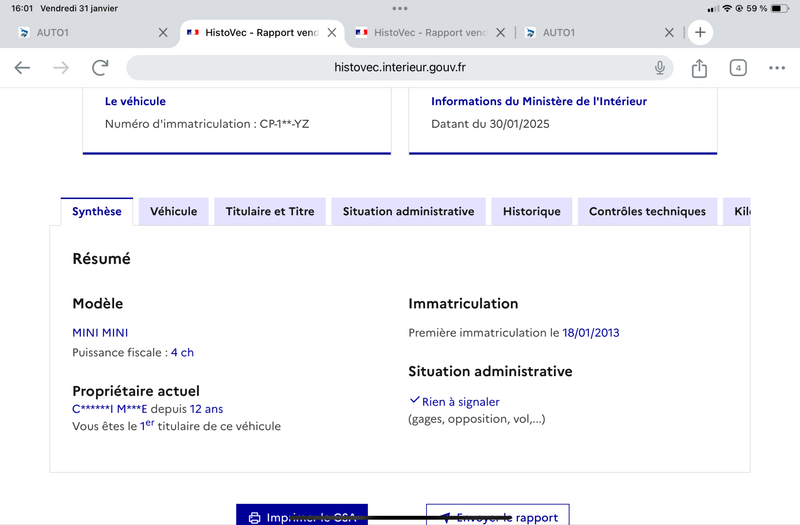Tap the battery indicator in status bar

pos(780,8)
